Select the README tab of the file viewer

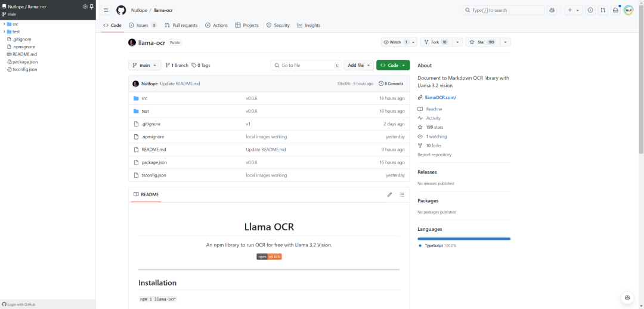(146, 195)
